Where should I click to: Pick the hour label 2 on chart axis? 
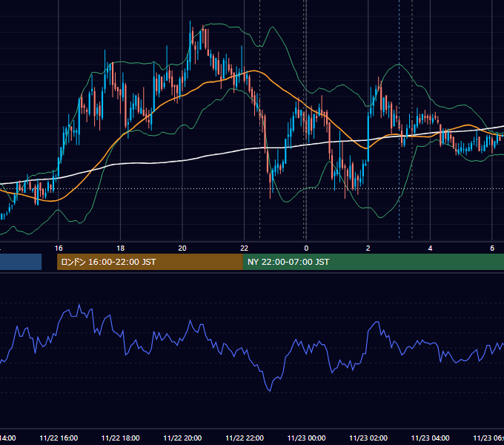point(368,248)
